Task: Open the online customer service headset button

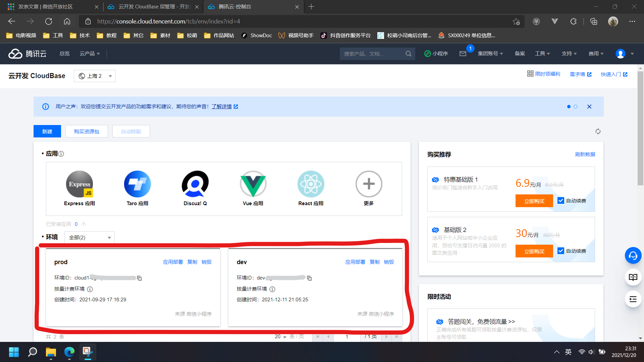Action: coord(633,256)
